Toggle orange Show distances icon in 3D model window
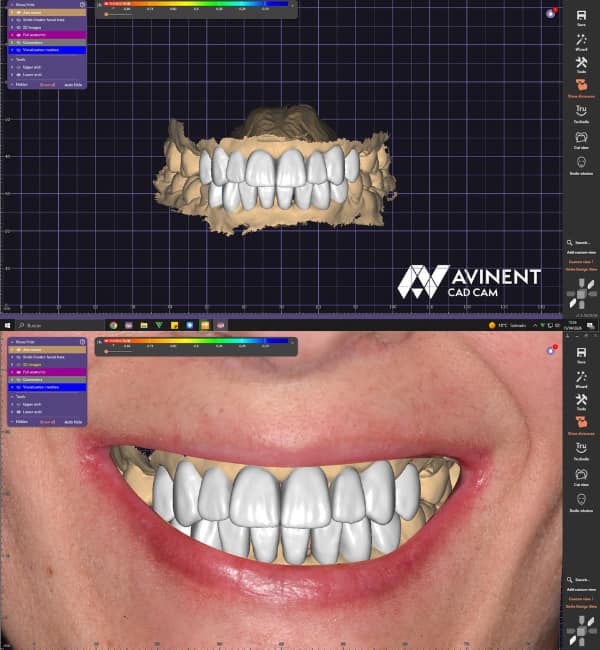Image resolution: width=600 pixels, height=650 pixels. (581, 85)
